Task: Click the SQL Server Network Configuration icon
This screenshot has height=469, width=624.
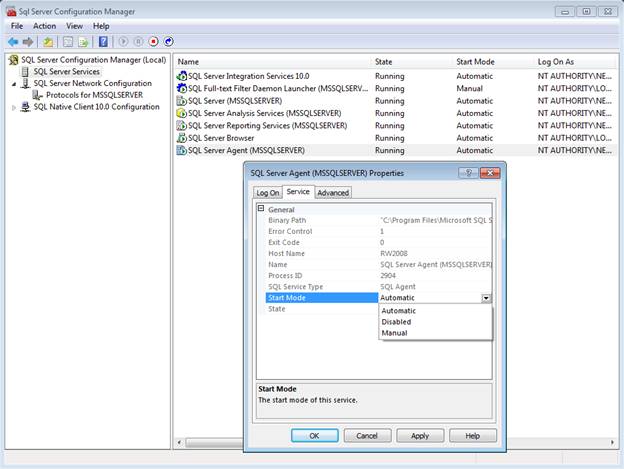Action: [25, 83]
